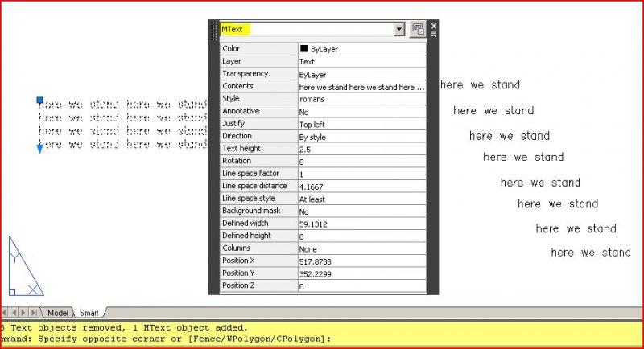Click the Contents value field
The image size is (644, 349).
pos(361,87)
